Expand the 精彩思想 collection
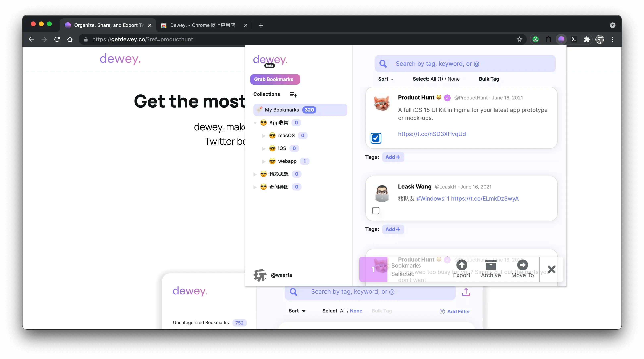Image resolution: width=644 pixels, height=359 pixels. click(x=255, y=174)
